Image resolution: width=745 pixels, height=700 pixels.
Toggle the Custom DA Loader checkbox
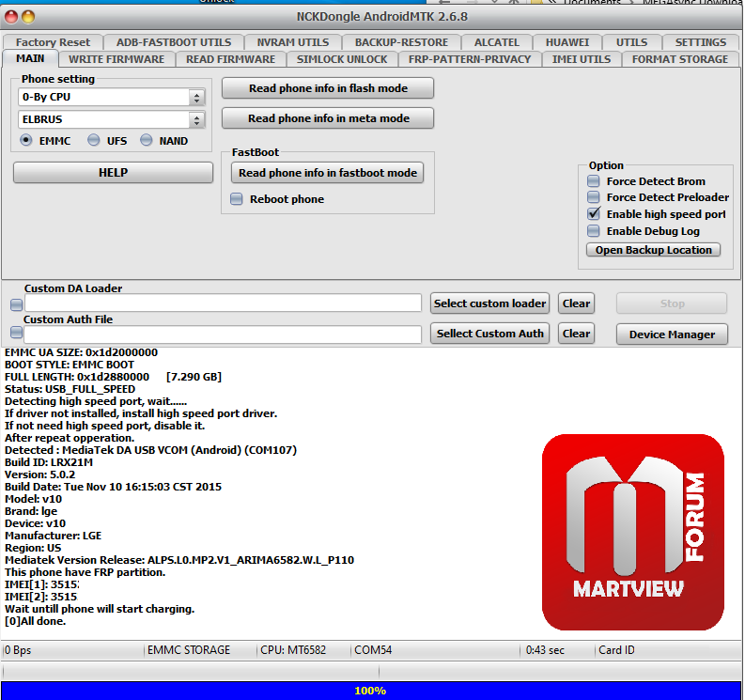(16, 304)
